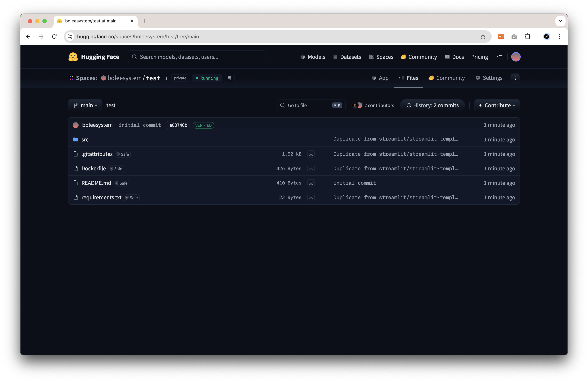Click the .gitattributes download icon
Viewport: 588px width, 382px height.
pyautogui.click(x=311, y=154)
